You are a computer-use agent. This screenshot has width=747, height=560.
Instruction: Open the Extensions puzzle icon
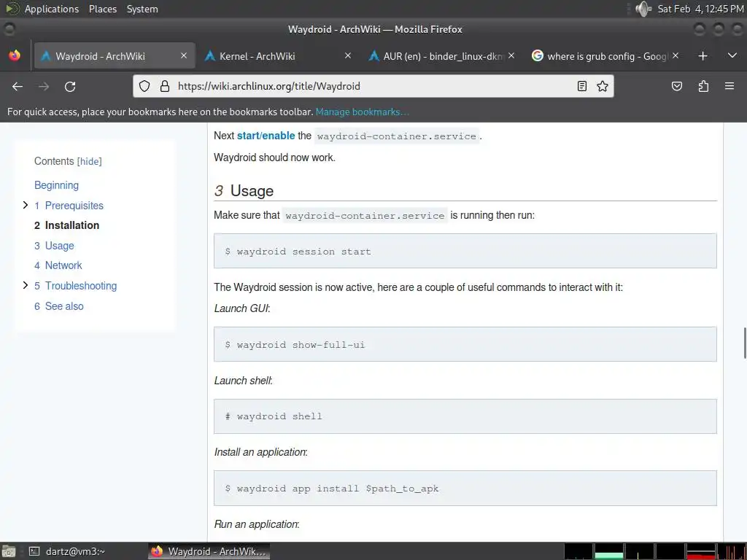pos(703,86)
